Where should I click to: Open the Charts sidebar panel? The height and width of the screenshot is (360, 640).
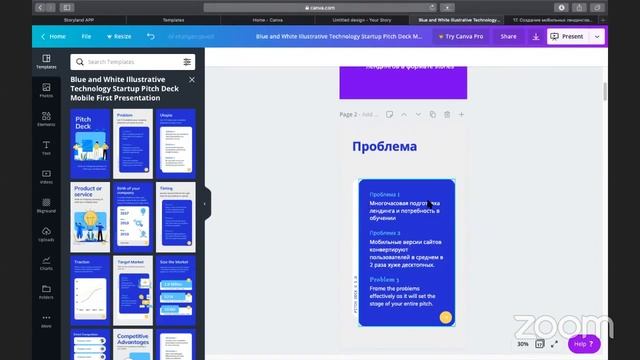[x=46, y=263]
